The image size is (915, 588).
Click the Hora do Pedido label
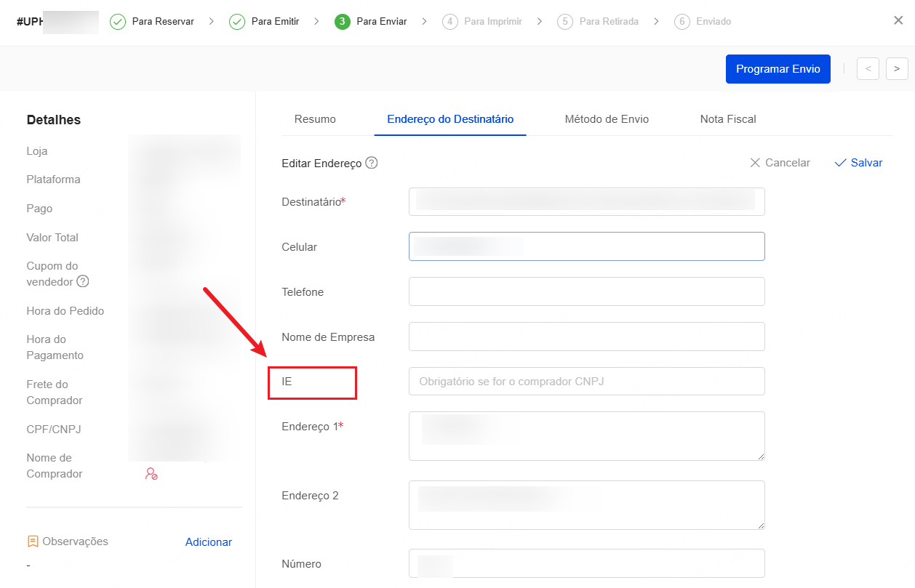(65, 311)
